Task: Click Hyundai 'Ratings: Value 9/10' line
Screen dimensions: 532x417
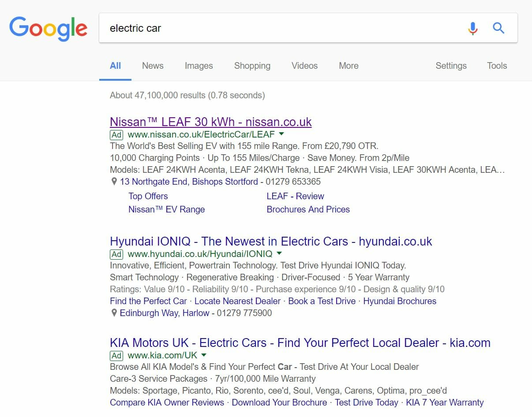Action: (277, 289)
